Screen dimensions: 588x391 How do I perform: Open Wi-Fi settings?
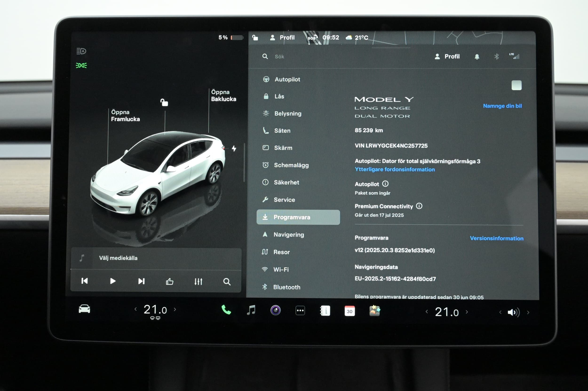pos(275,269)
